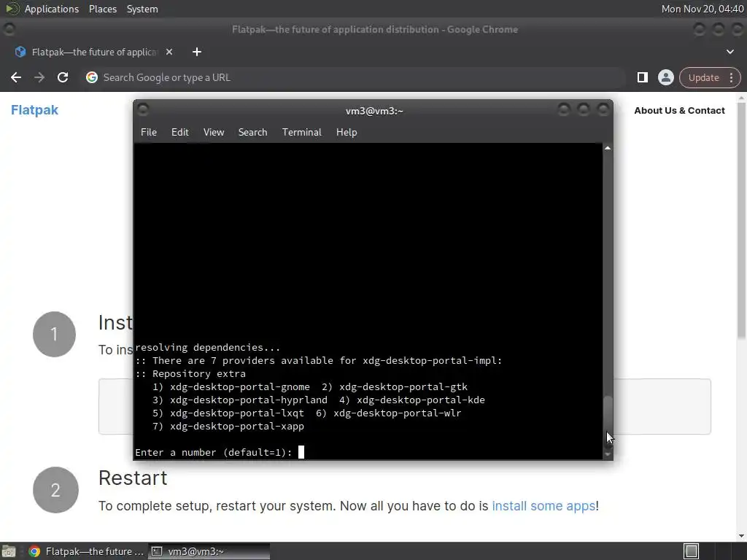The image size is (747, 560).
Task: Open the Applications panel menu
Action: pos(52,9)
